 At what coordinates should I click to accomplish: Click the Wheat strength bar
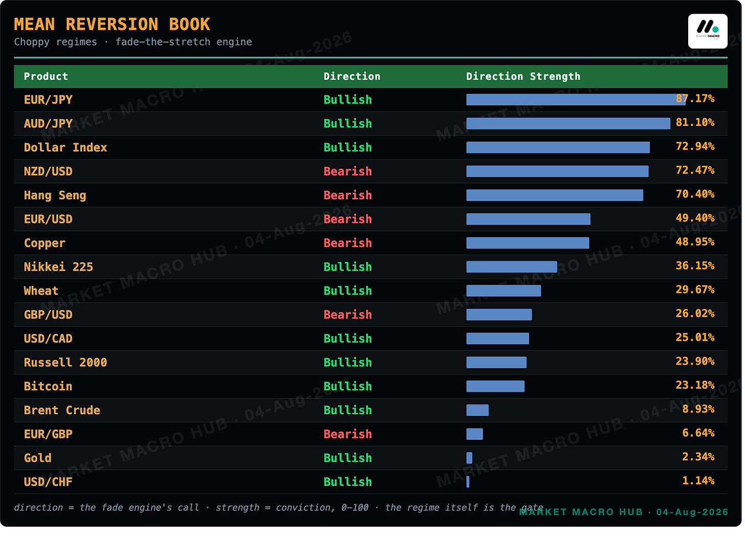pyautogui.click(x=503, y=291)
